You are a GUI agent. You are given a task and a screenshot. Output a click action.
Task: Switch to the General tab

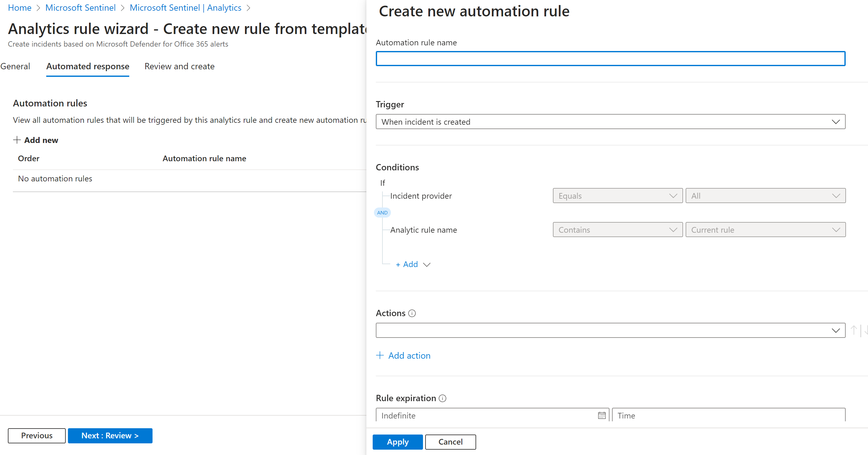(x=15, y=66)
